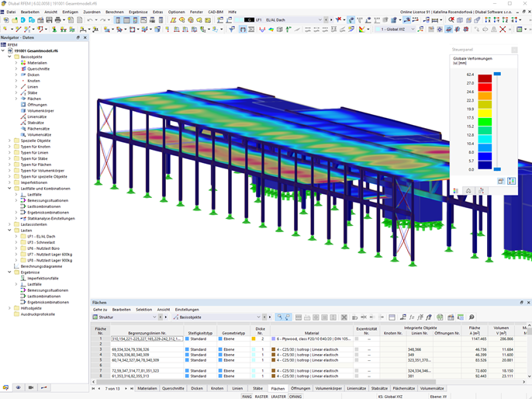This screenshot has height=399, width=532.
Task: Click the Print icon in toolbar
Action: (57, 20)
